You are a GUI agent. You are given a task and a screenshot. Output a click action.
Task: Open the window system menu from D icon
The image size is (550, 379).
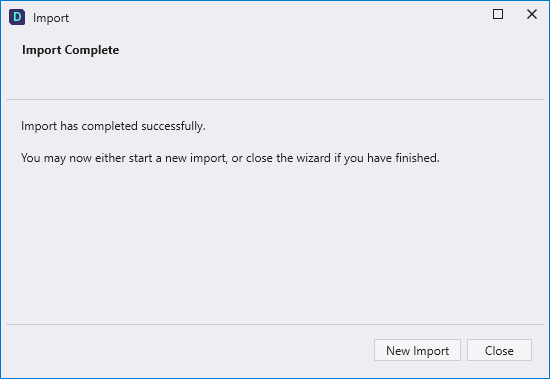tap(17, 17)
